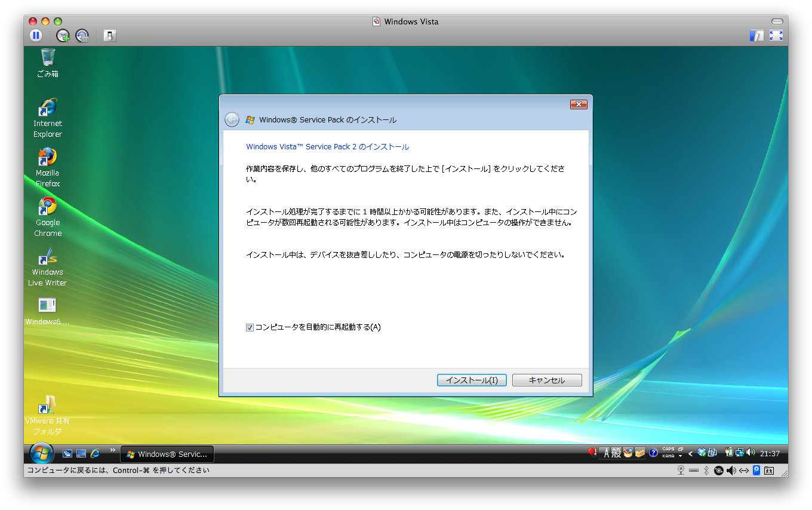Toggle the CAPS indicator on language bar

tap(668, 449)
